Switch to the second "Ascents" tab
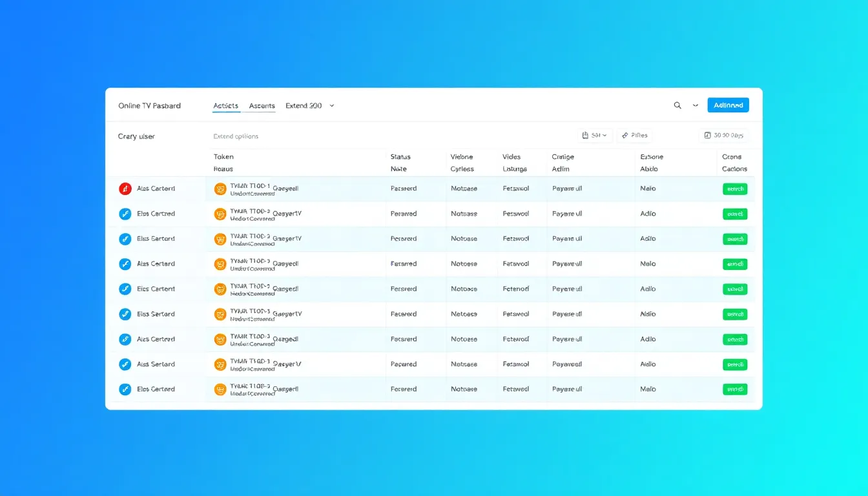 [x=262, y=106]
